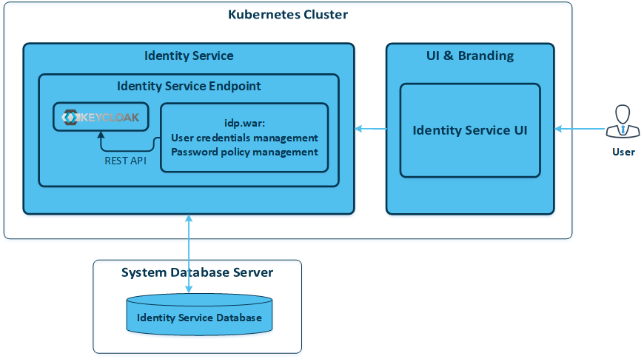Click the System Database Server heading
Image resolution: width=644 pixels, height=359 pixels.
(197, 272)
